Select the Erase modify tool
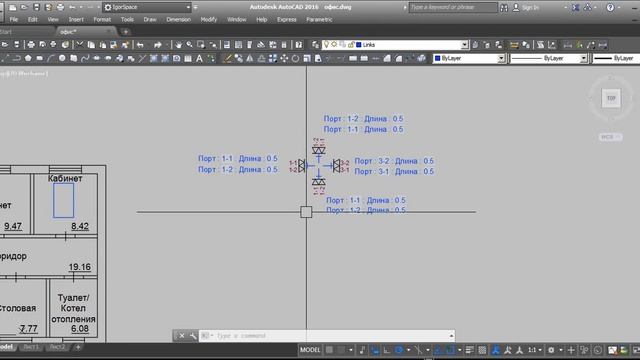 coord(227,58)
